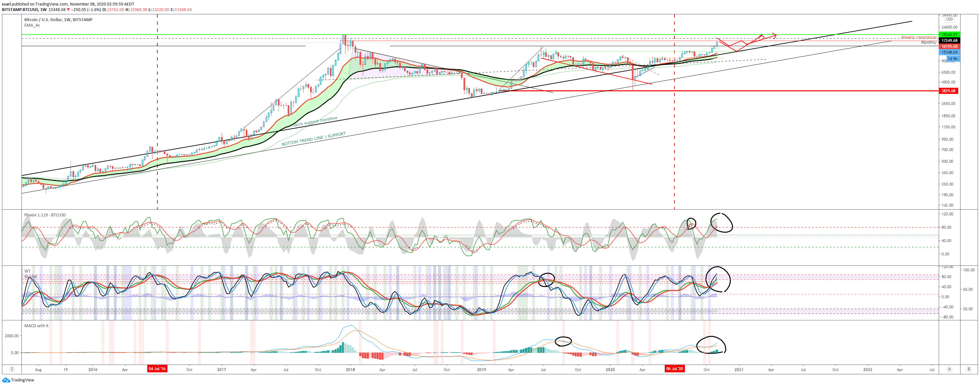Screen dimensions: 980x386
Task: Click the 'Weekly resistance' annotation text
Action: pos(918,37)
